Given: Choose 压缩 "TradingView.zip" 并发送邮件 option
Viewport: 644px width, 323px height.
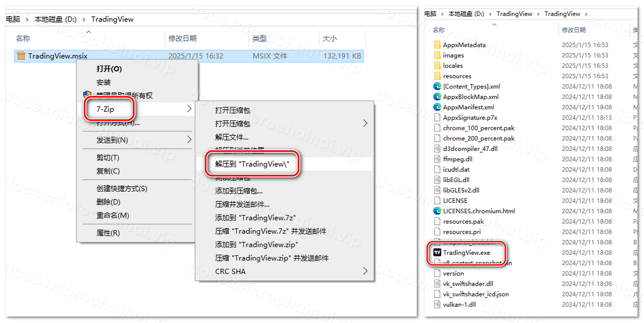Looking at the screenshot, I should click(272, 258).
